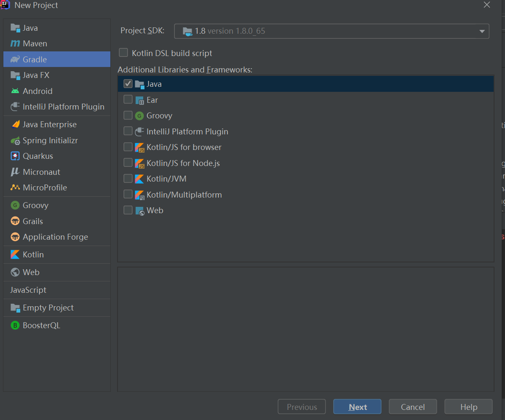The image size is (505, 420).
Task: Click the Quarkus icon
Action: 15,156
